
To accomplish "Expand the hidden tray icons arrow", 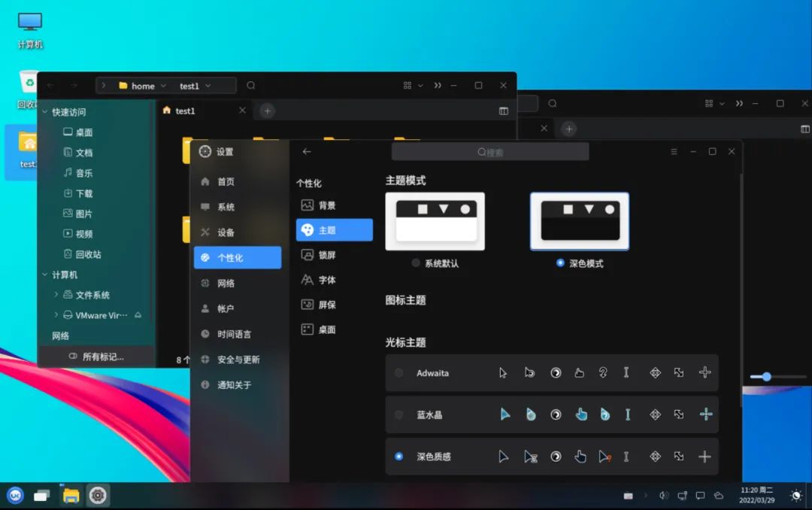I will click(x=646, y=496).
